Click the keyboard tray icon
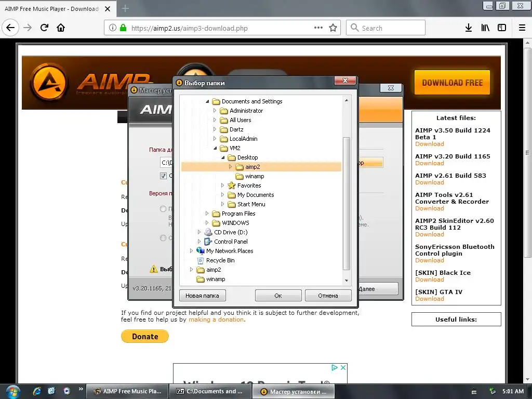The height and width of the screenshot is (399, 532). [474, 392]
